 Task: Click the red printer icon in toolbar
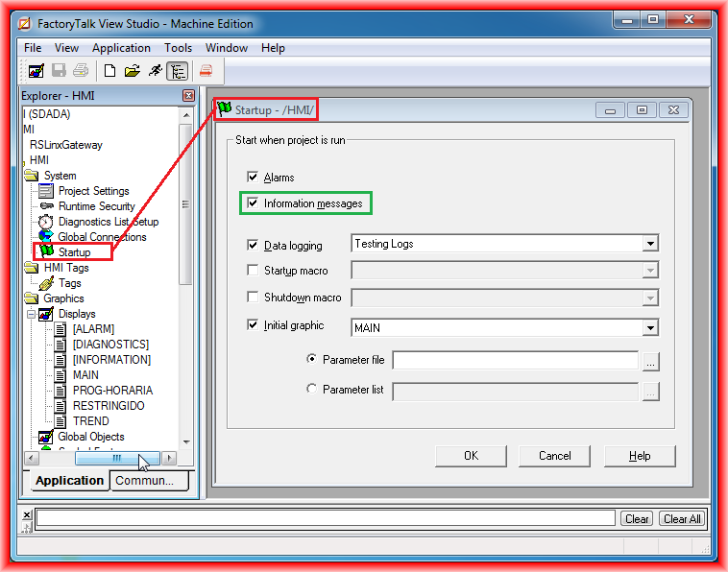click(x=206, y=71)
